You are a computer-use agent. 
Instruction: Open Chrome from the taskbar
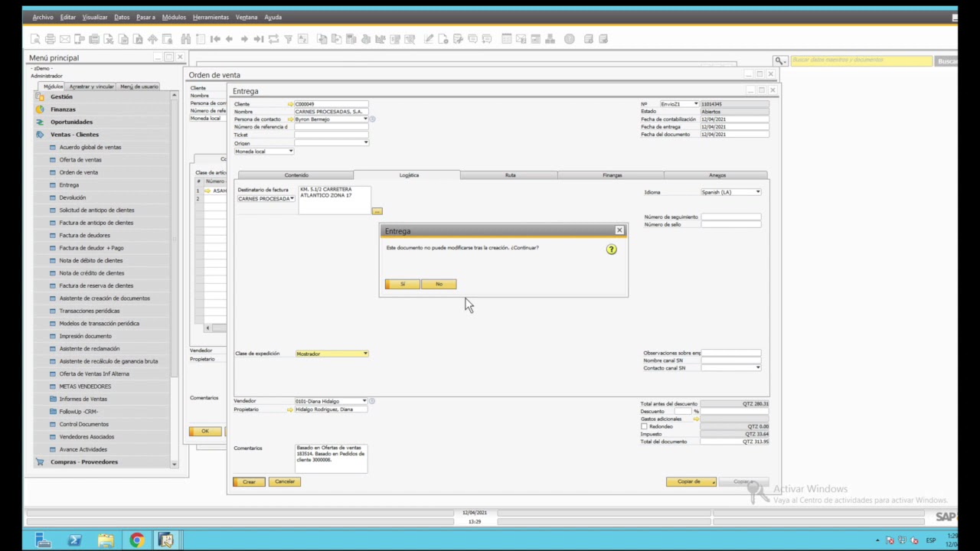(136, 540)
